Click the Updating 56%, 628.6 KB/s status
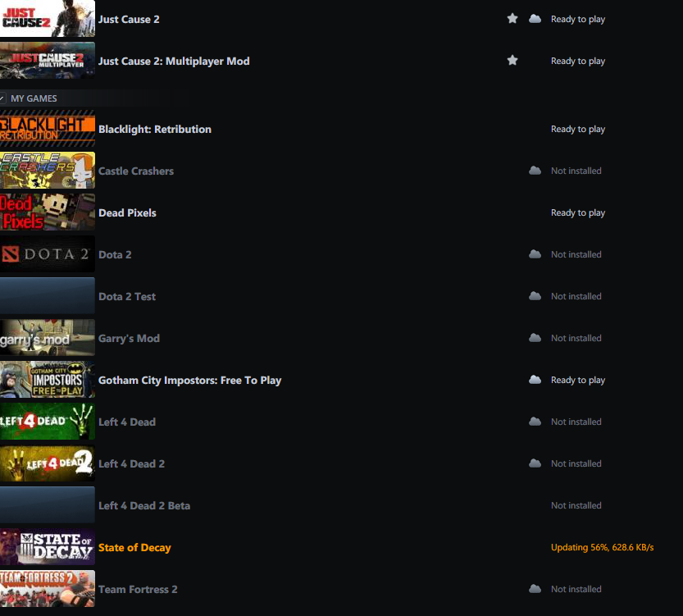This screenshot has width=683, height=616. pyautogui.click(x=603, y=547)
